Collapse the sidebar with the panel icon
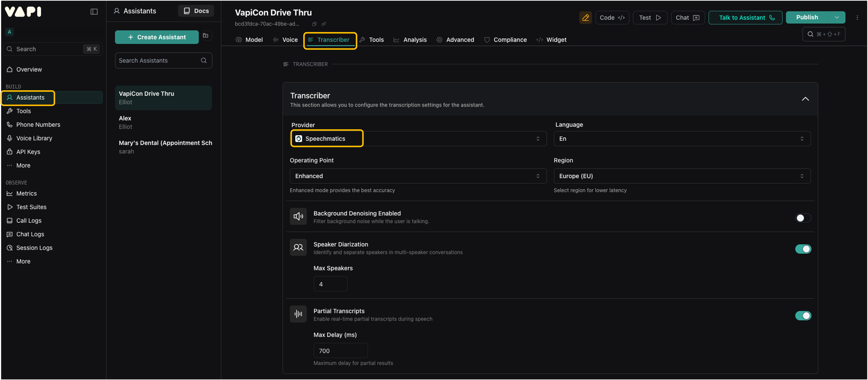The width and height of the screenshot is (868, 380). pos(94,12)
